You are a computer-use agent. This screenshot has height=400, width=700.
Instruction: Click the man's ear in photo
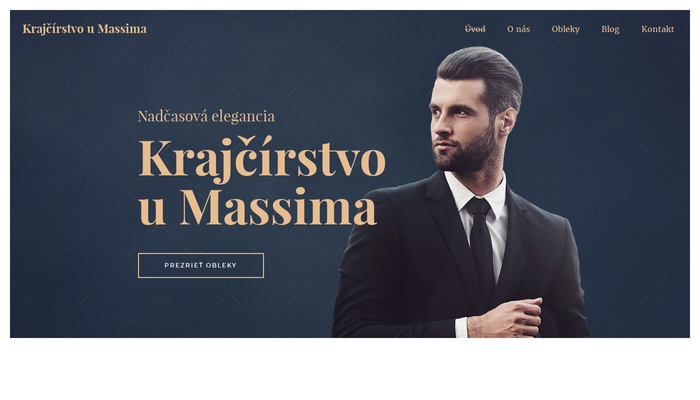508,121
